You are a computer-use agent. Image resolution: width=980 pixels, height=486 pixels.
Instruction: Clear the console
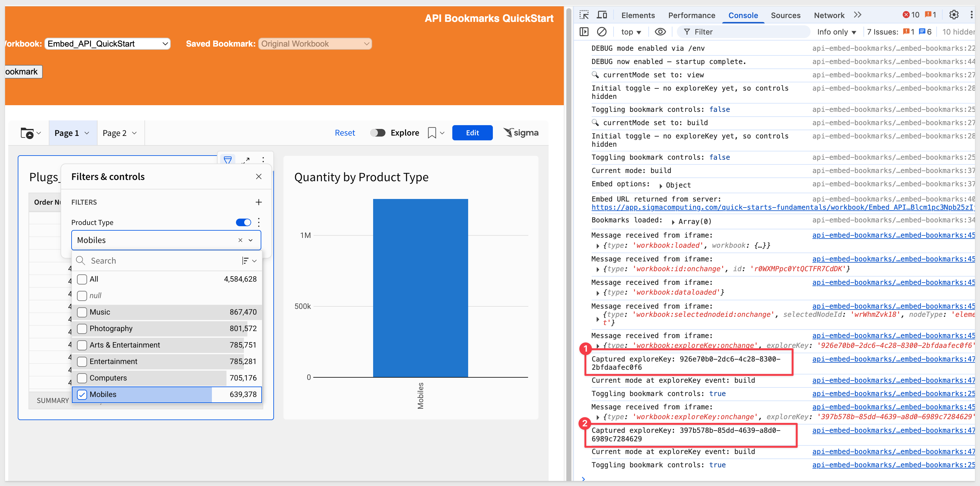click(x=601, y=32)
